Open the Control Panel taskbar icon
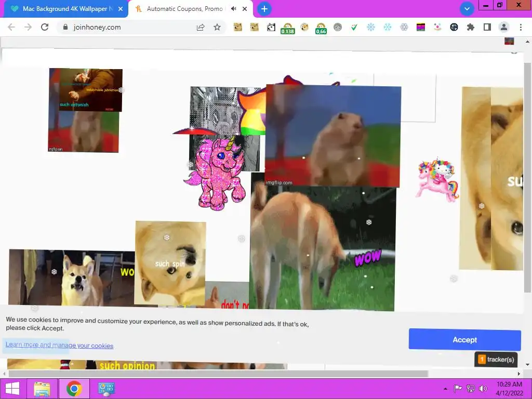This screenshot has width=532, height=399. pos(106,389)
